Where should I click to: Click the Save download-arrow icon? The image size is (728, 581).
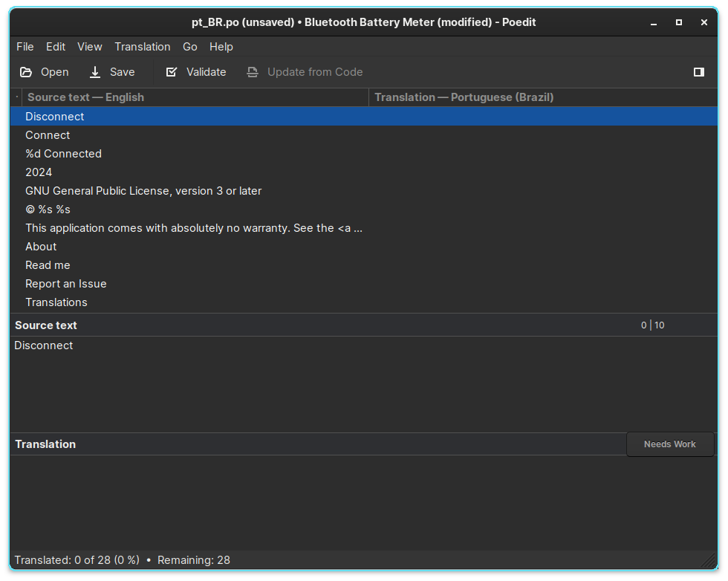[x=95, y=72]
